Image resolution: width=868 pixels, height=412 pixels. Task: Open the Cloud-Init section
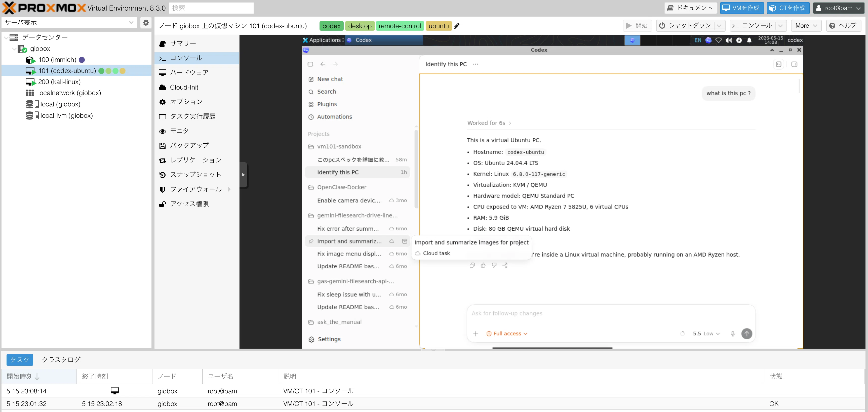[197, 87]
